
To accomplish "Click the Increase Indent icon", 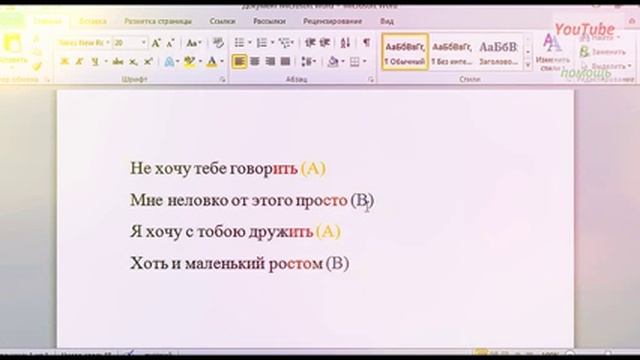I will [x=325, y=42].
